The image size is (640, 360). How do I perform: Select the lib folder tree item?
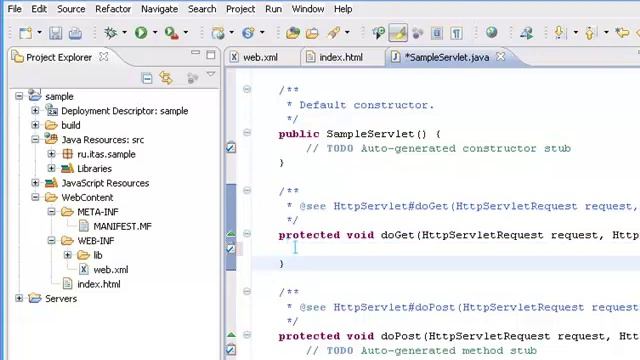tap(98, 255)
